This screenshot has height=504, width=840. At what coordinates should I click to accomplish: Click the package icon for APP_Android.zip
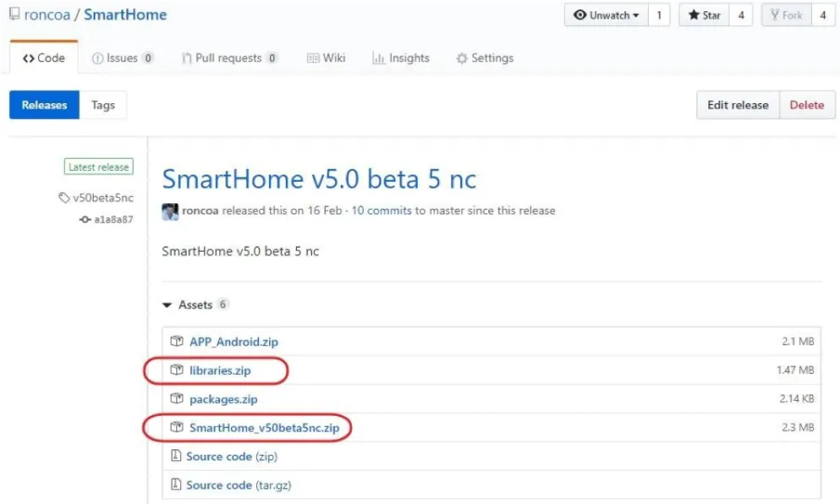(x=176, y=342)
